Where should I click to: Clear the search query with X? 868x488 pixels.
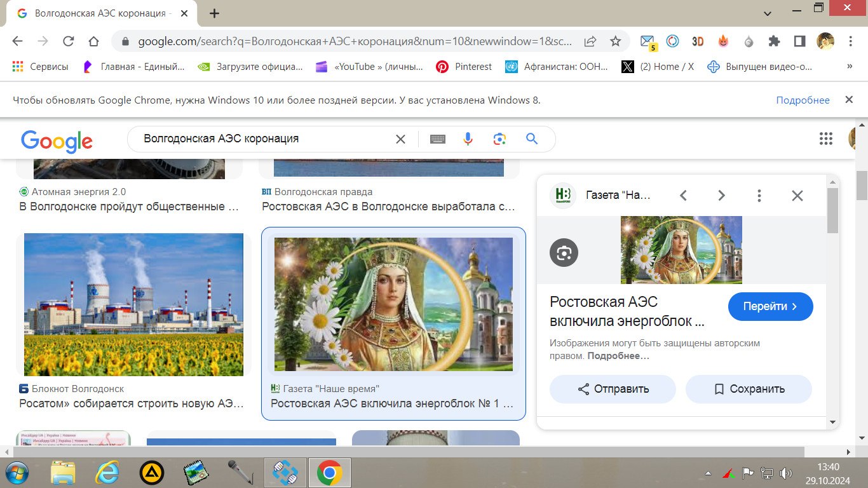tap(400, 139)
